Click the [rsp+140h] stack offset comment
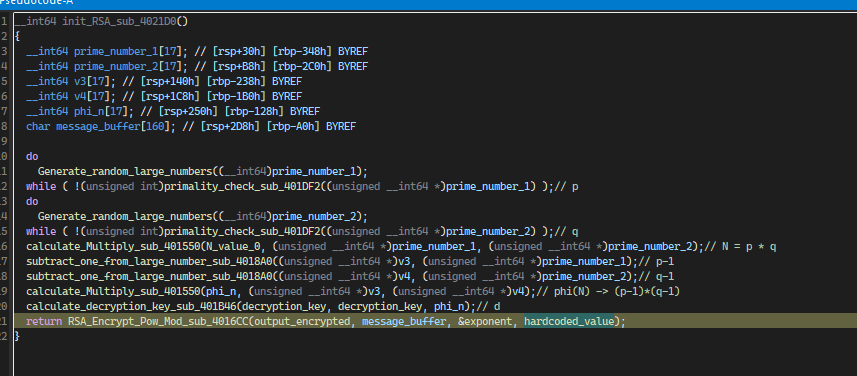Image resolution: width=857 pixels, height=376 pixels. 170,81
